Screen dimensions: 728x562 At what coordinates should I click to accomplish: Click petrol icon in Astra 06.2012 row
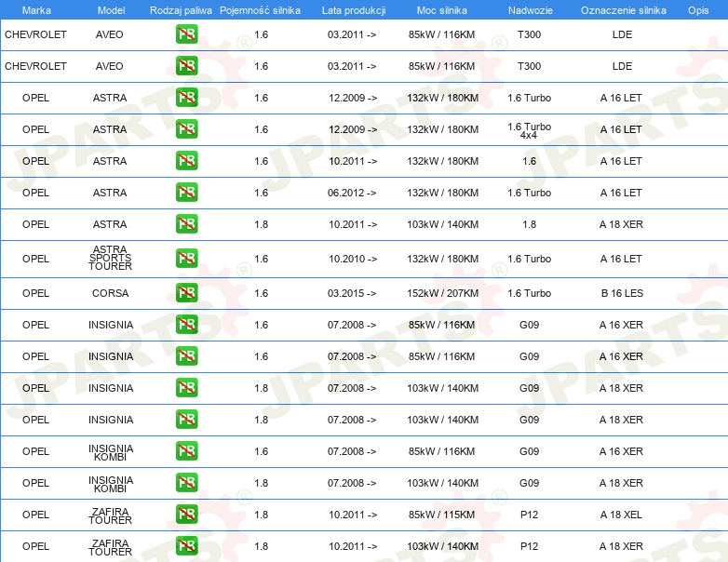click(x=186, y=192)
